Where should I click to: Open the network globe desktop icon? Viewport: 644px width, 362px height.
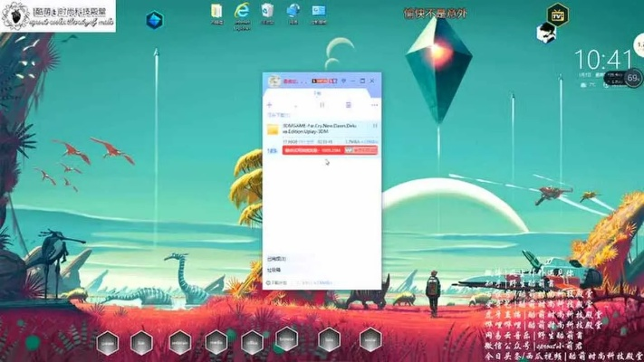coord(293,12)
